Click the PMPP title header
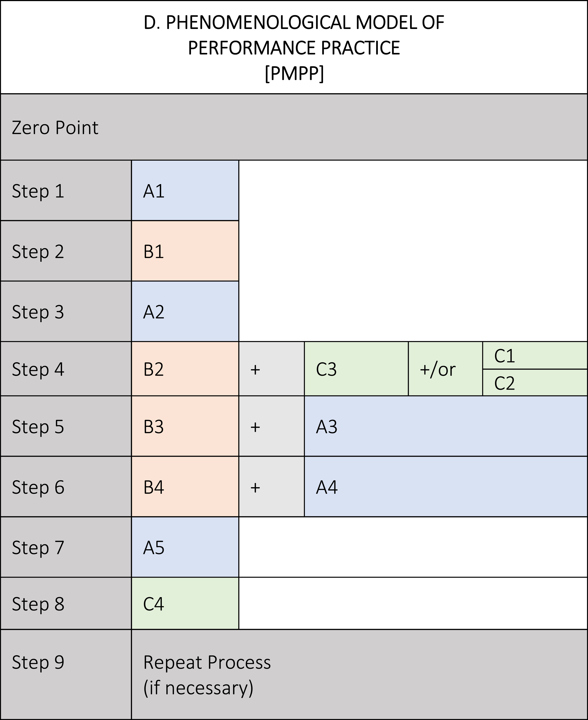The height and width of the screenshot is (720, 588). tap(294, 47)
